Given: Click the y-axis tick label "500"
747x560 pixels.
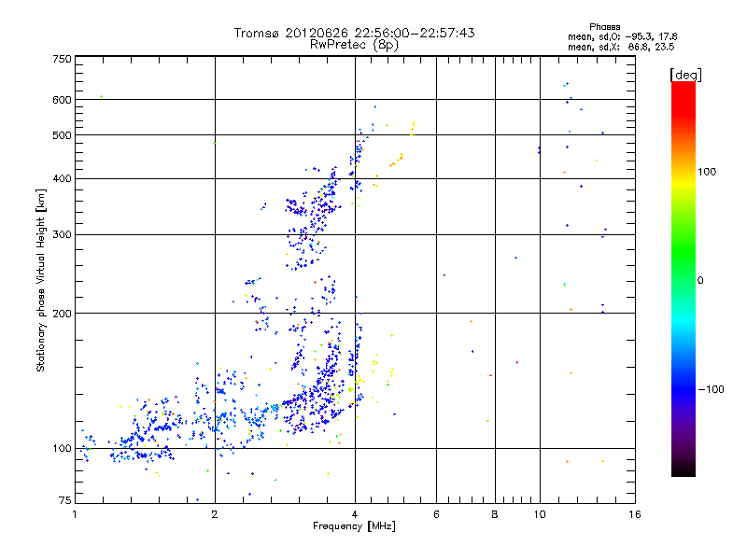Looking at the screenshot, I should click(x=62, y=135).
